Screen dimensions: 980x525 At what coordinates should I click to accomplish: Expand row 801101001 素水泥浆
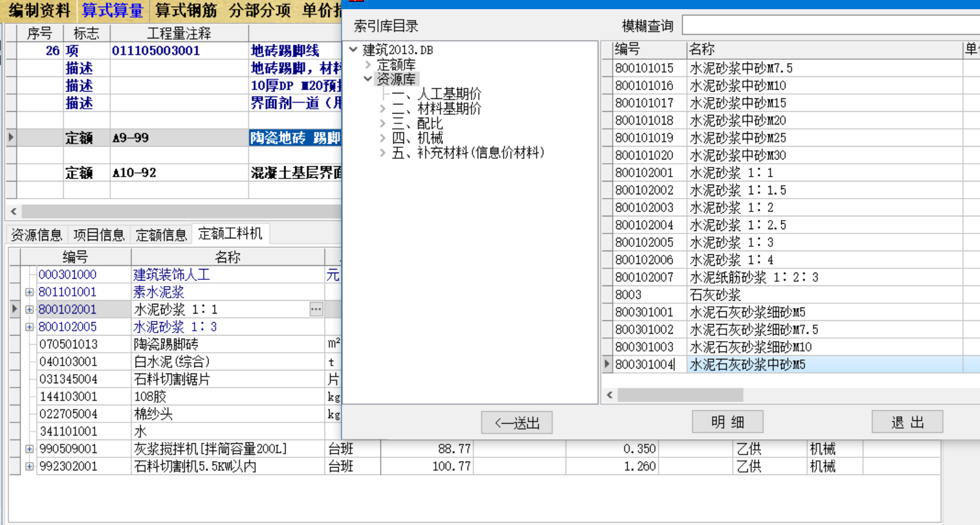coord(29,292)
